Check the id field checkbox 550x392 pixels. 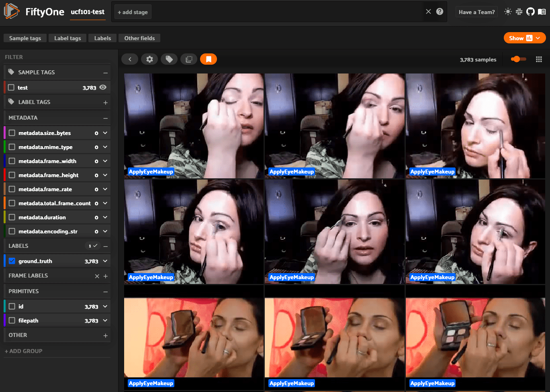tap(12, 306)
